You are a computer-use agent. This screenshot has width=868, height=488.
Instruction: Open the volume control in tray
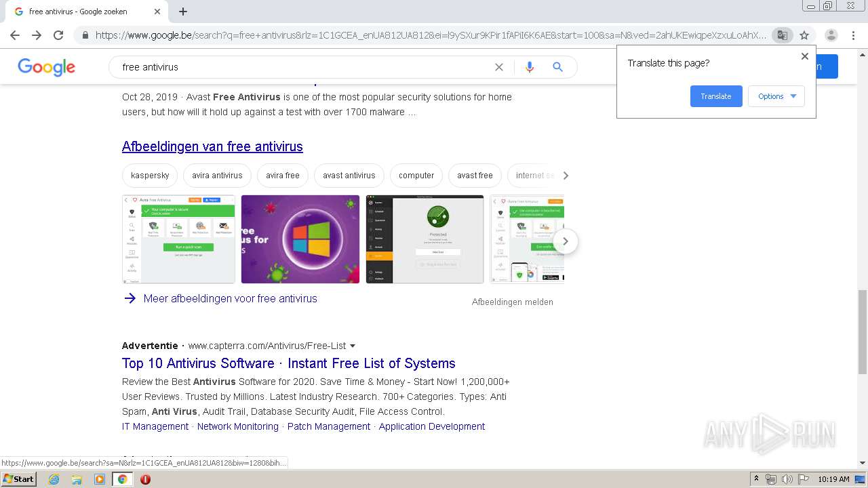pyautogui.click(x=787, y=479)
